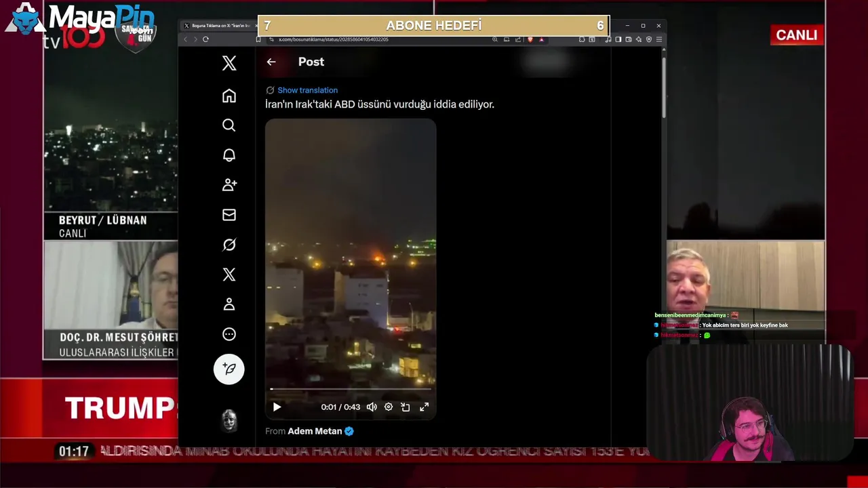Select the Boşuna Tıklama on X browser tab
Viewport: 868px width, 488px height.
point(220,26)
